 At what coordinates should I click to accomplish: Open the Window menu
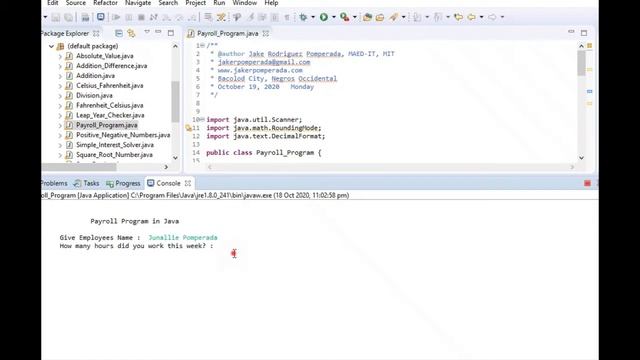244,3
